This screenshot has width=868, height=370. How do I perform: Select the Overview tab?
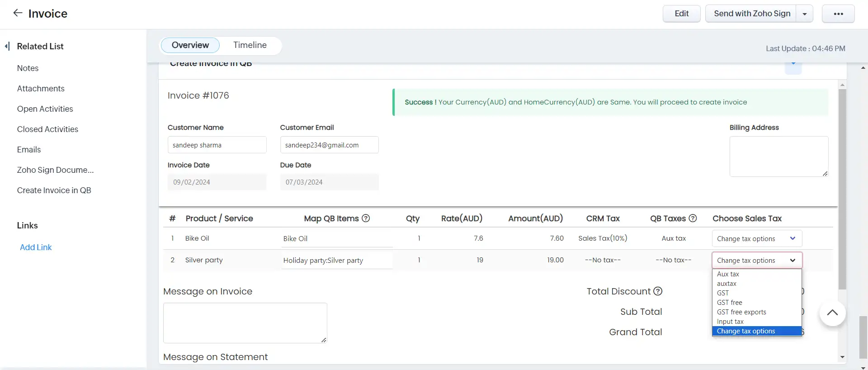point(190,45)
